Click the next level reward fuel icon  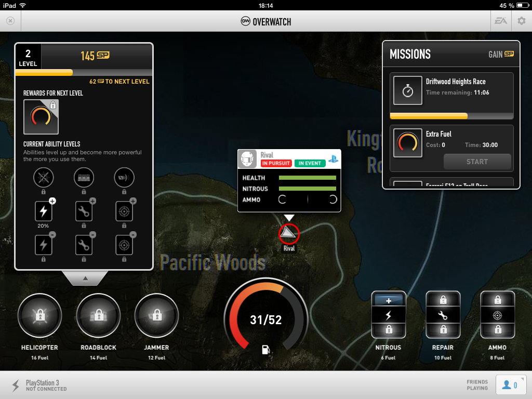(41, 117)
